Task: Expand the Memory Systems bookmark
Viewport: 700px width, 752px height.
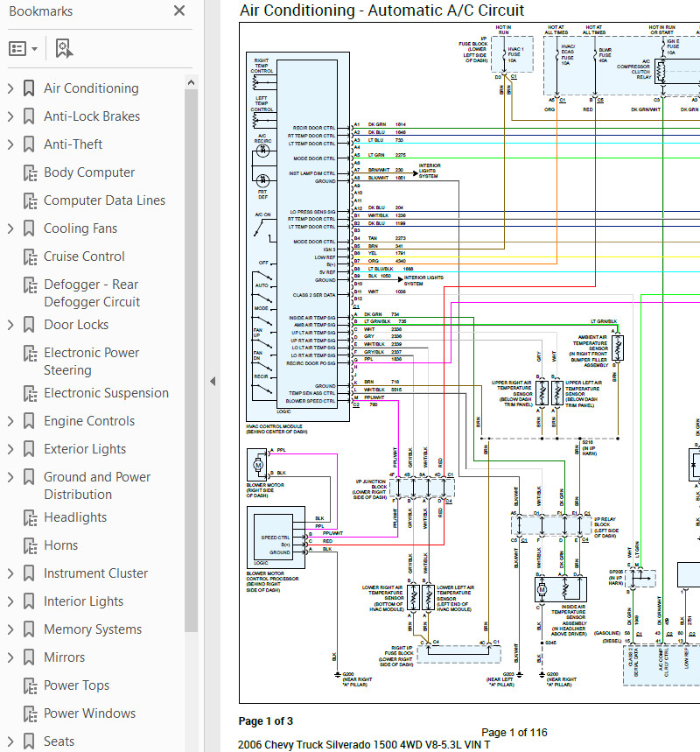Action: click(10, 629)
